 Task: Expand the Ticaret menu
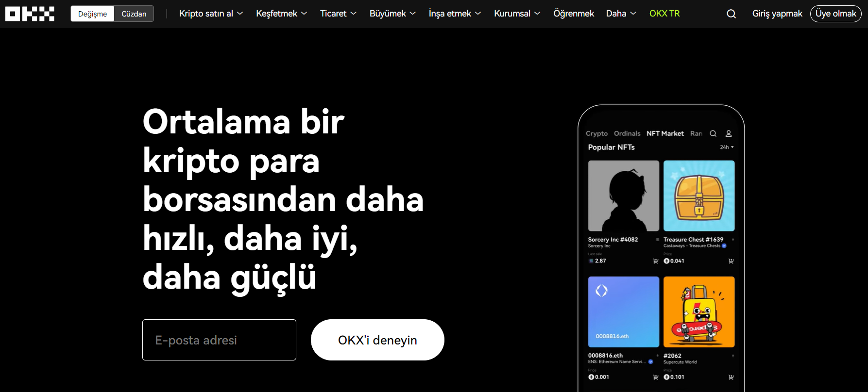click(x=338, y=14)
